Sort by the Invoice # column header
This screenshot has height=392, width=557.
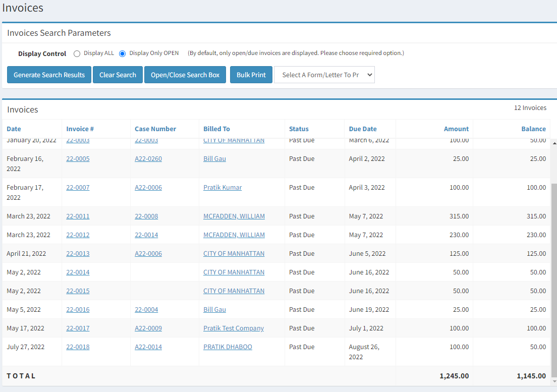point(80,129)
